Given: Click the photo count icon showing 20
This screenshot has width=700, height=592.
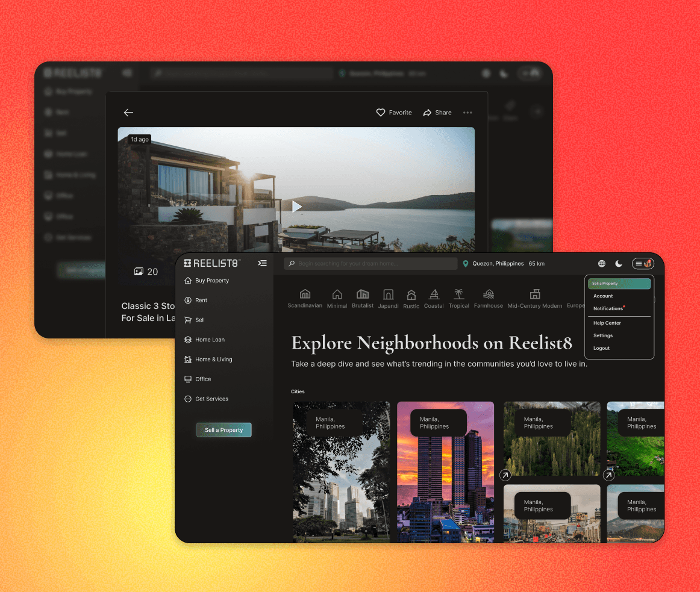Looking at the screenshot, I should coord(139,272).
